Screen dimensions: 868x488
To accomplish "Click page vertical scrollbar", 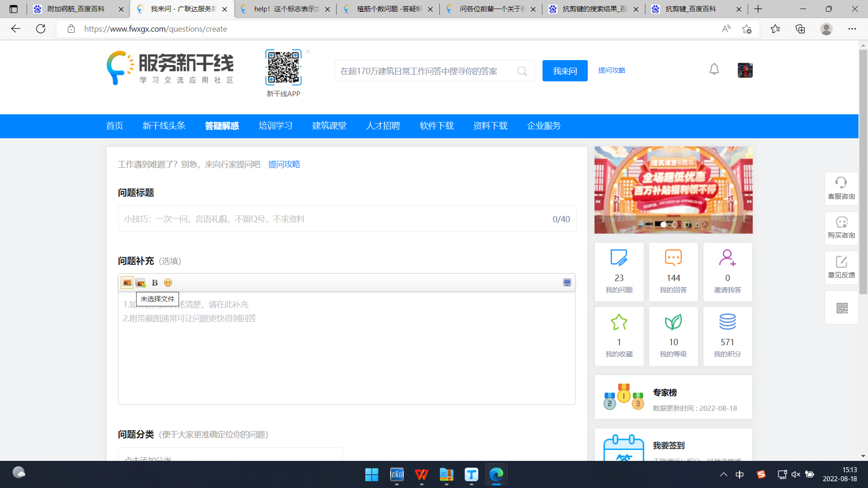I will click(863, 172).
